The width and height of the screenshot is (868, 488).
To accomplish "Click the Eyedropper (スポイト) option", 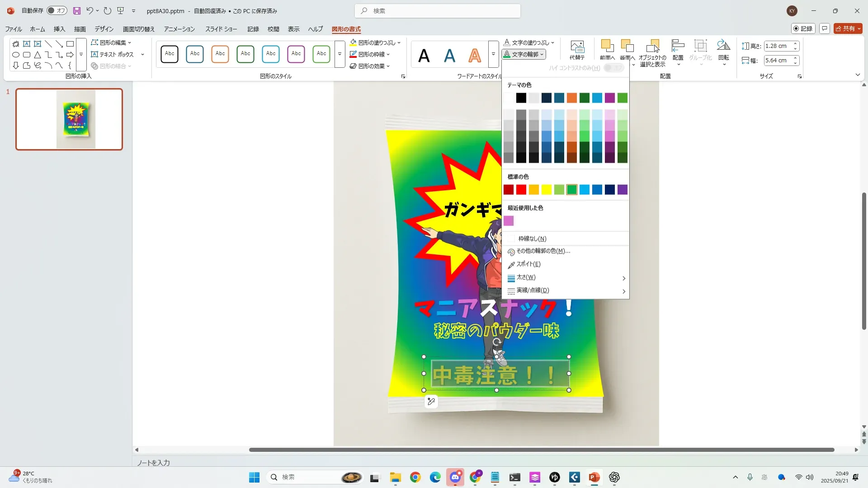I will point(528,264).
